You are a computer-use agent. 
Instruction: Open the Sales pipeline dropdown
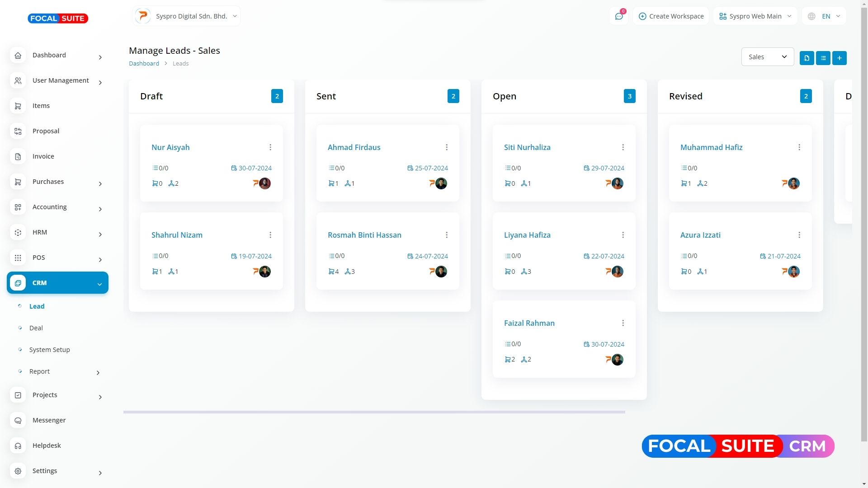coord(767,57)
